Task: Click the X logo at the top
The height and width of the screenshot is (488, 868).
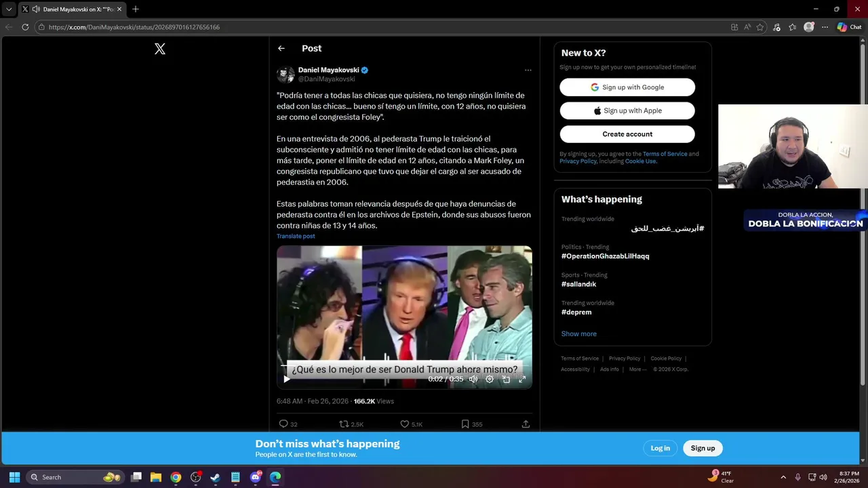Action: (160, 49)
